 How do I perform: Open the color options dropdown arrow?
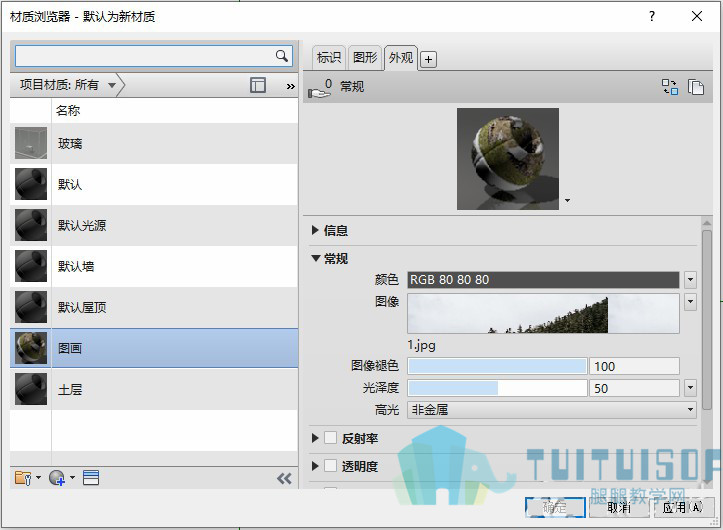[690, 280]
